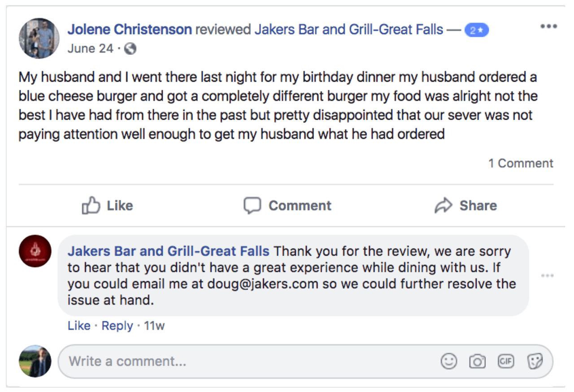The image size is (574, 392).
Task: Open the sticker picker icon
Action: click(535, 361)
